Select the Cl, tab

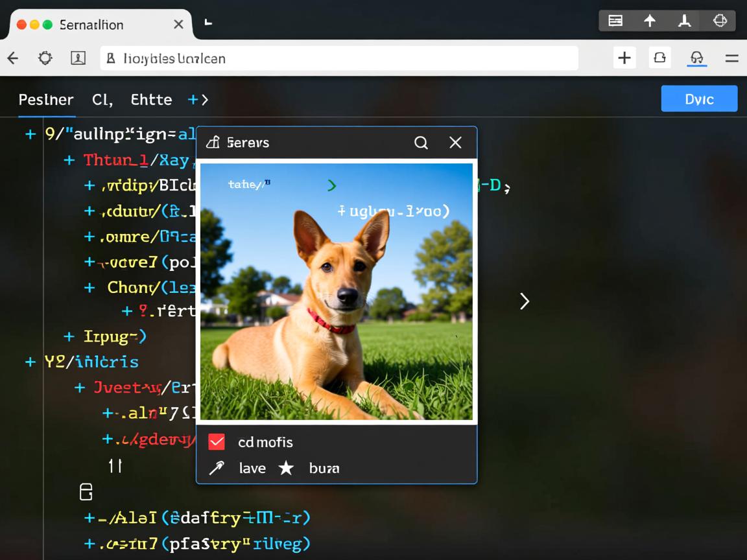[x=102, y=100]
